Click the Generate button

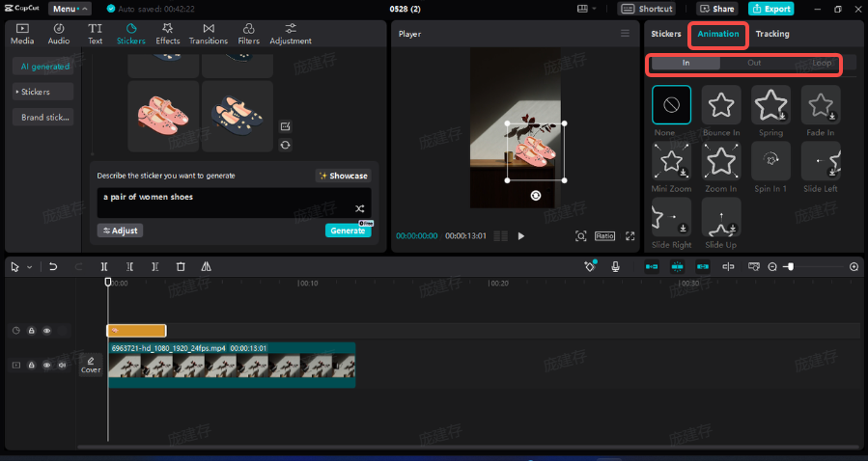pyautogui.click(x=348, y=231)
